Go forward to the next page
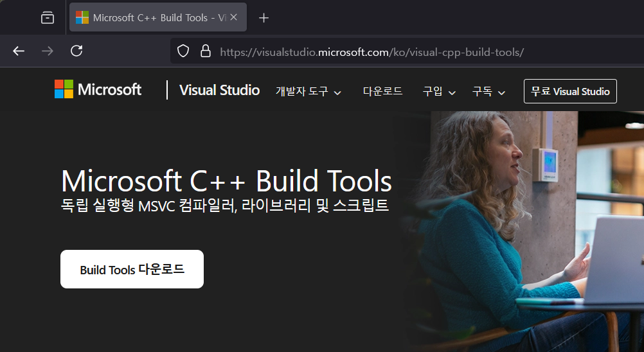This screenshot has height=352, width=644. pyautogui.click(x=48, y=51)
